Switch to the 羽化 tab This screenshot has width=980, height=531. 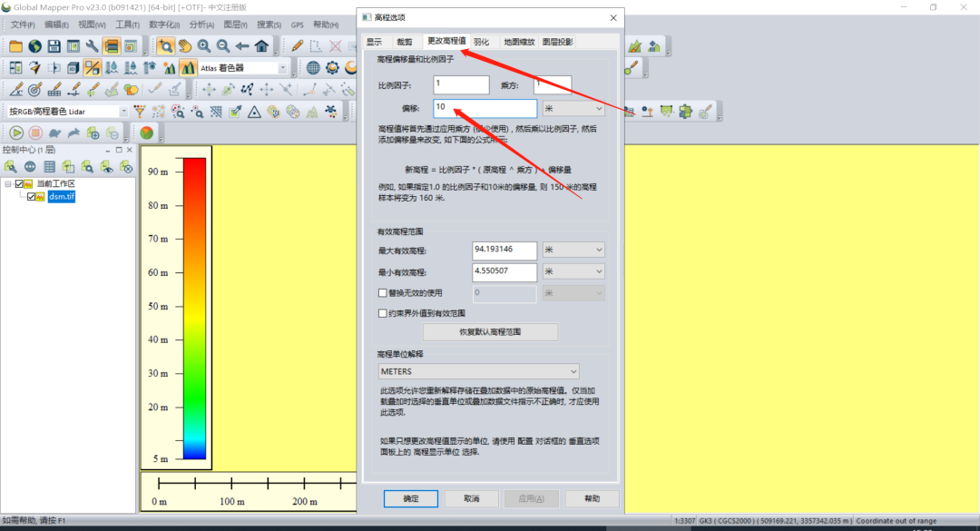pyautogui.click(x=481, y=42)
